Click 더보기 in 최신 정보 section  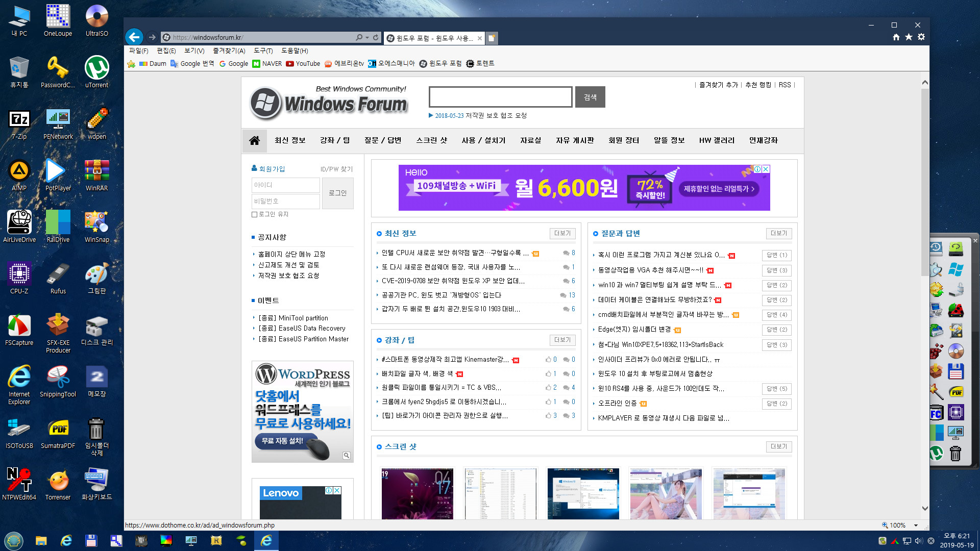pos(562,233)
